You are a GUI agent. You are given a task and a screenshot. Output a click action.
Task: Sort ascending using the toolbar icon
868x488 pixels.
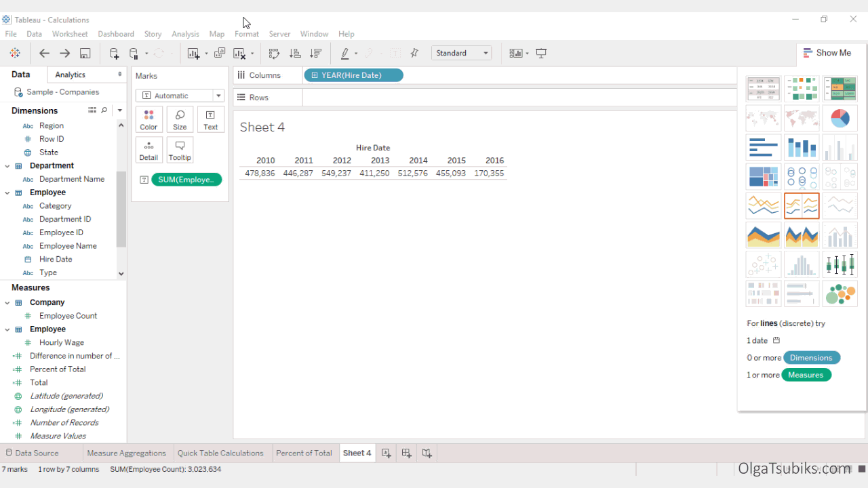click(295, 53)
